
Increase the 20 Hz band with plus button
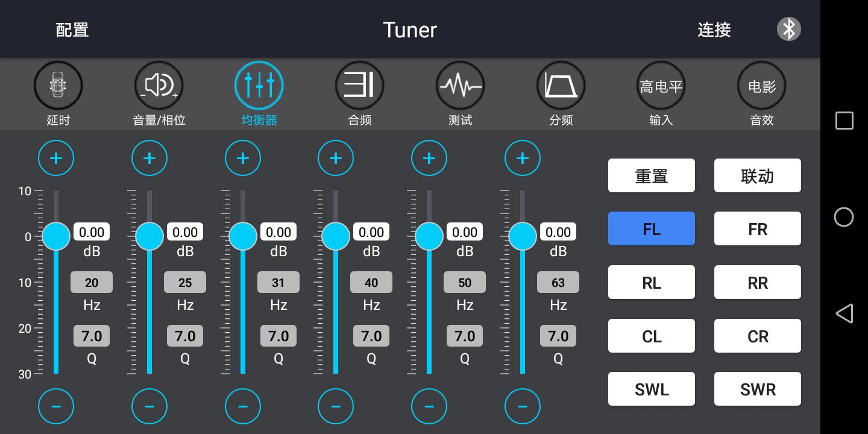click(56, 158)
